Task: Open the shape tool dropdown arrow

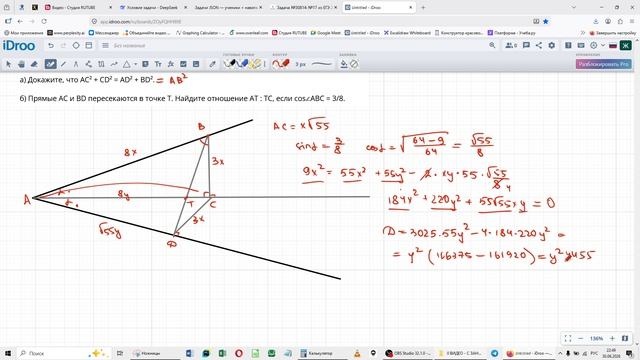Action: 136,64
